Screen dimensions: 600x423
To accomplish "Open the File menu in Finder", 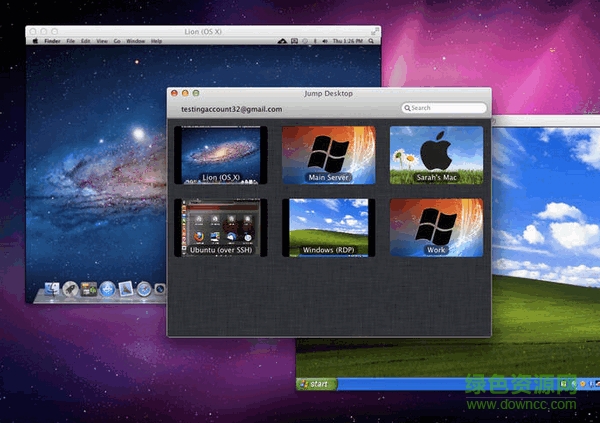I will [70, 42].
